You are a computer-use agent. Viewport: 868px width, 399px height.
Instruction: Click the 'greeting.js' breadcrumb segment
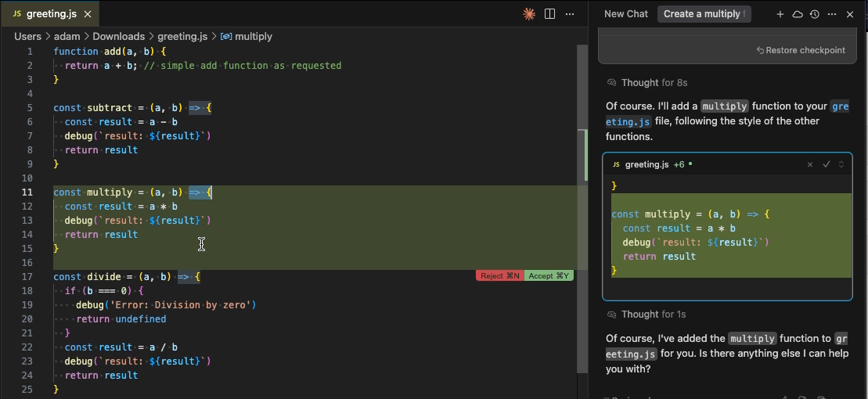182,37
